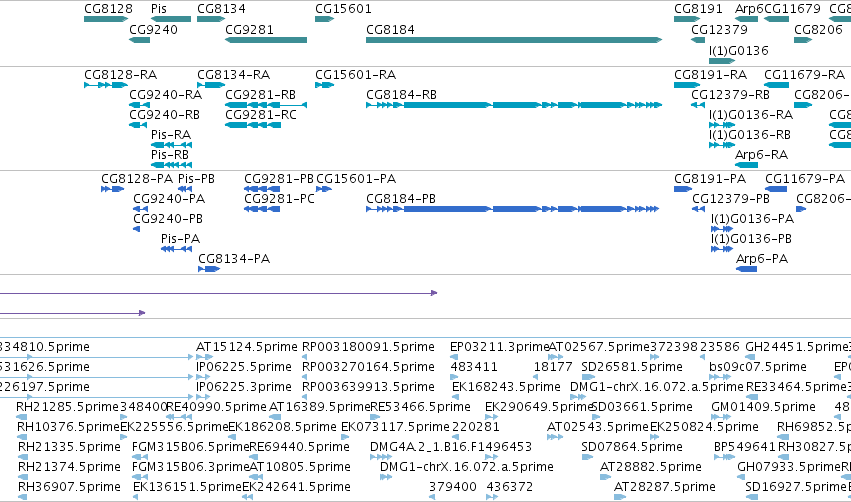
Task: Click the l(1)G0136-RA transcript label
Action: click(x=751, y=115)
